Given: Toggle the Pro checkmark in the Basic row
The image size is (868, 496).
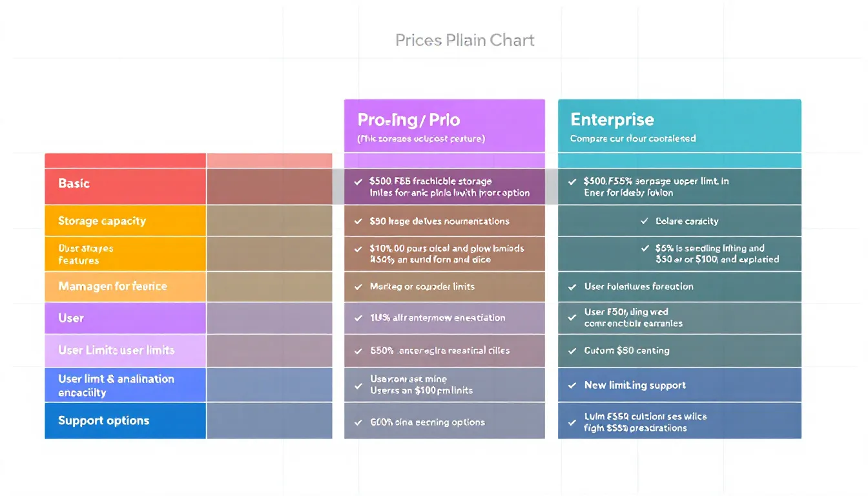Looking at the screenshot, I should coord(358,182).
